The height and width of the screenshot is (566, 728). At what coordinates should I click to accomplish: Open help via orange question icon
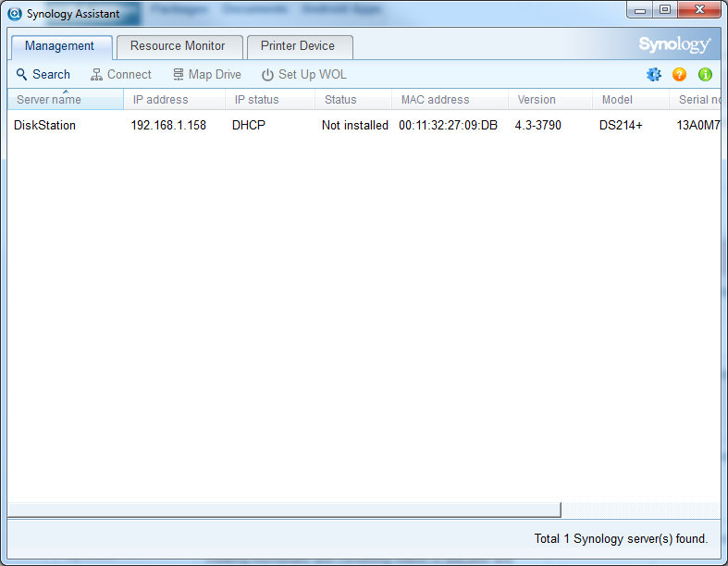coord(679,74)
